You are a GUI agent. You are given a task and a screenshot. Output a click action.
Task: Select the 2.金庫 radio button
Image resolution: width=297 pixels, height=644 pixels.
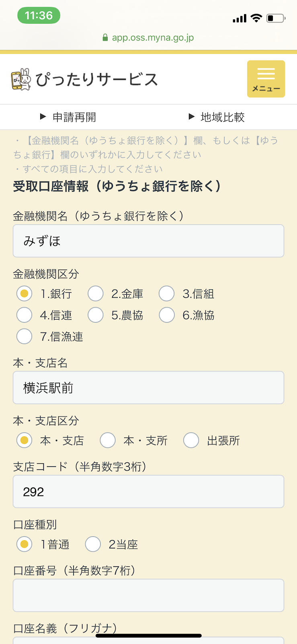point(96,294)
